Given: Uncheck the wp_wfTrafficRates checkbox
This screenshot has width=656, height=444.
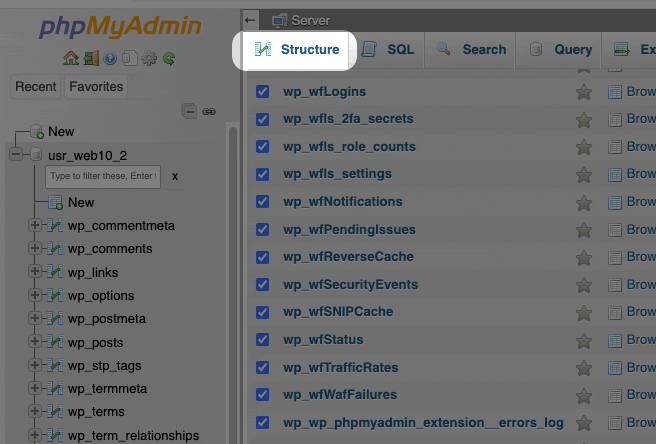Looking at the screenshot, I should (x=262, y=367).
